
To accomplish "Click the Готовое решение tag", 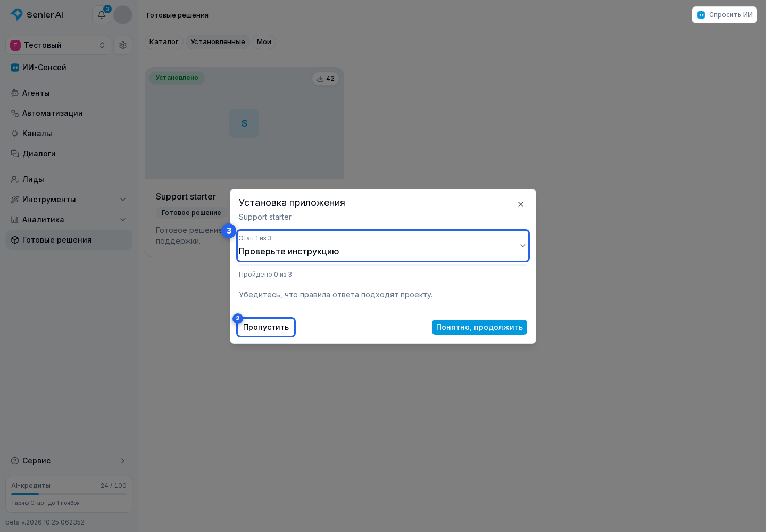I will pos(191,213).
